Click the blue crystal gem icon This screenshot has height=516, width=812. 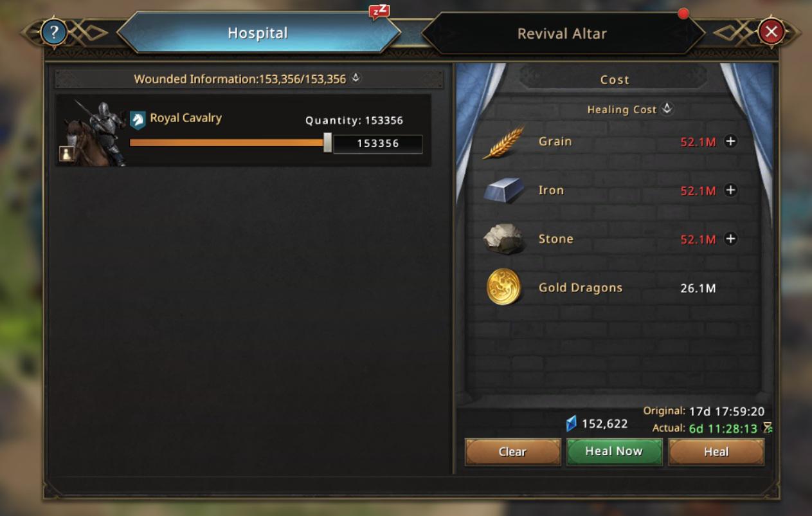[571, 423]
